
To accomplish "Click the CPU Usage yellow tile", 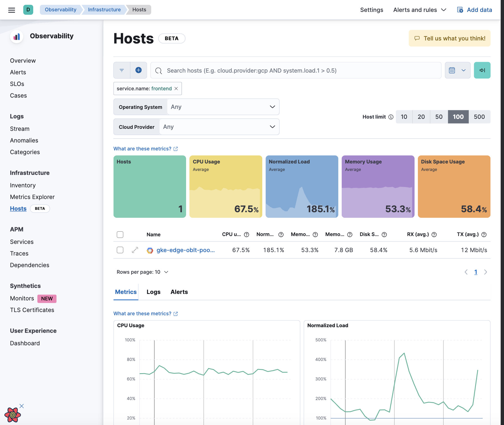I will pyautogui.click(x=226, y=186).
